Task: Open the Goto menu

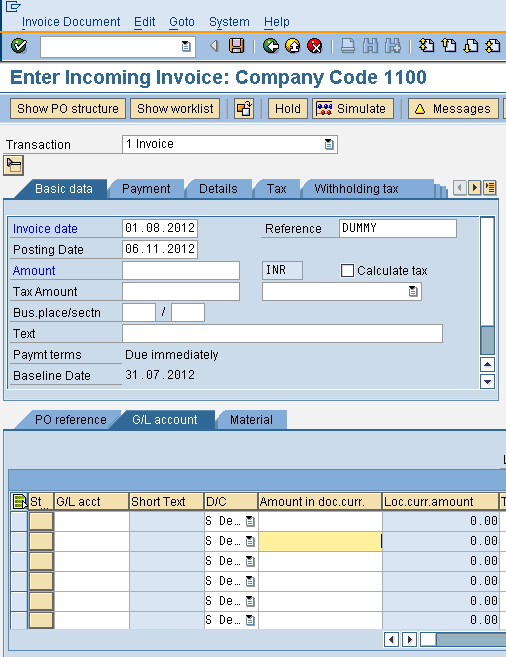Action: (x=182, y=22)
